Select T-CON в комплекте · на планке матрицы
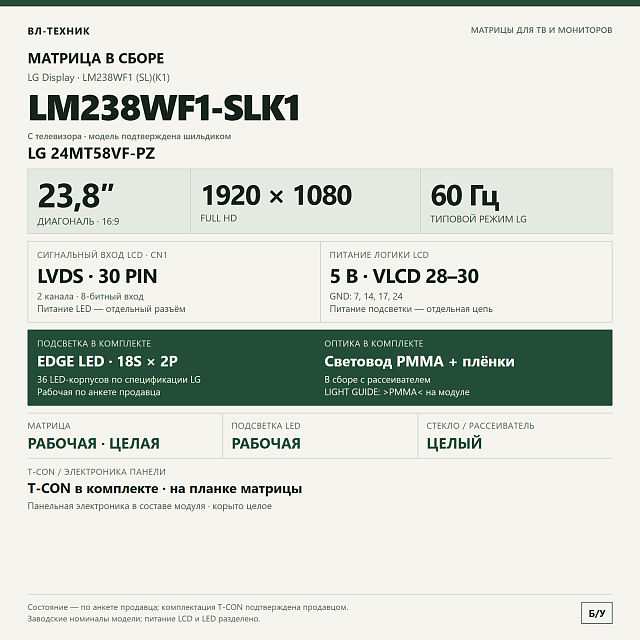 [164, 489]
